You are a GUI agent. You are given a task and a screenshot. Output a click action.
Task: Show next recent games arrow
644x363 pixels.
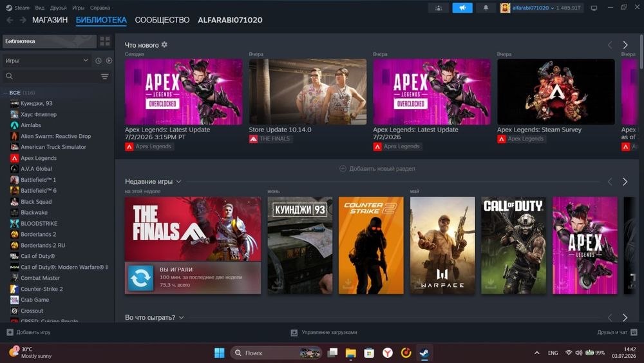[625, 182]
